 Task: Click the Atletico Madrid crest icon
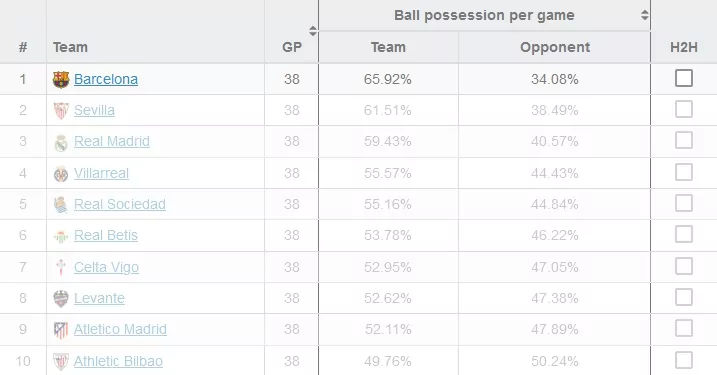61,330
